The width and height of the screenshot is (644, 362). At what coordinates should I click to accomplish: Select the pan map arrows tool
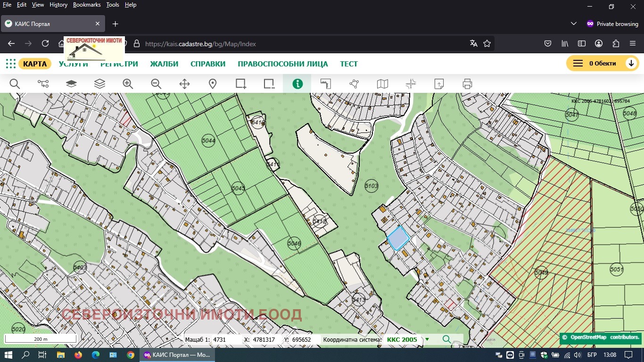[x=184, y=84]
